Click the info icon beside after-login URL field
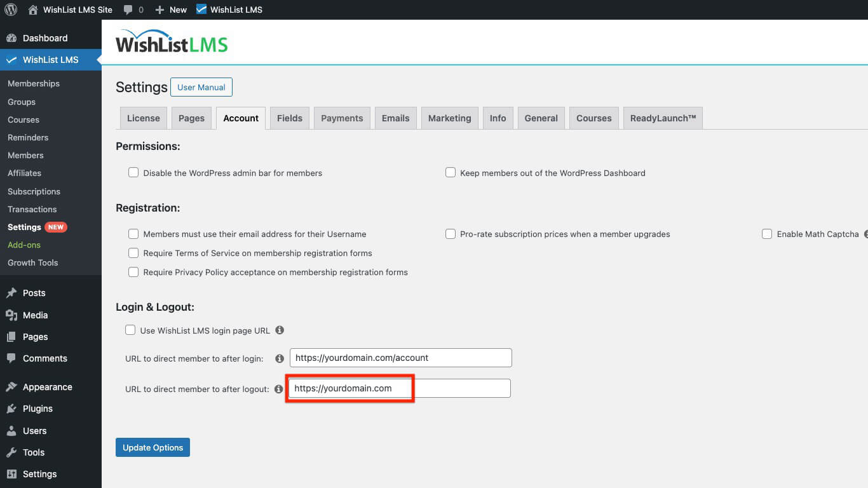 tap(279, 358)
